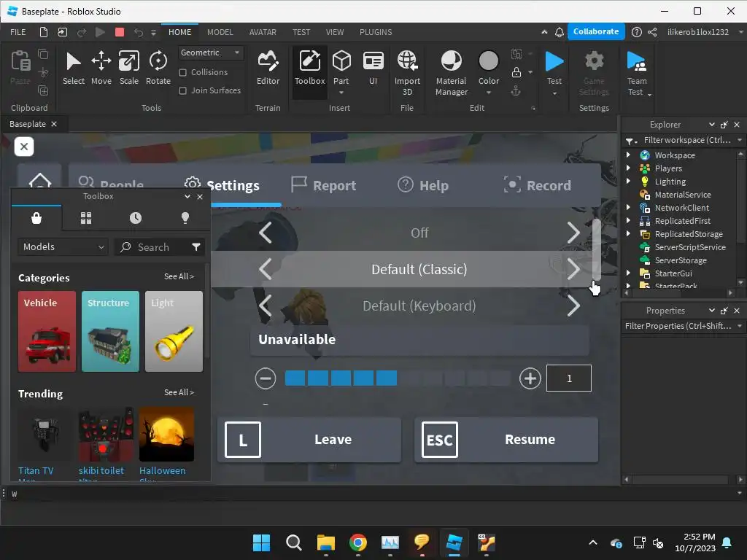Open the Help tab in game menu

423,184
